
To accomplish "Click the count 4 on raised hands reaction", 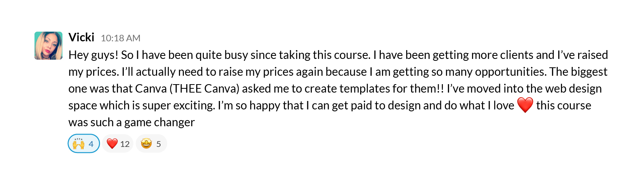I will tap(91, 144).
